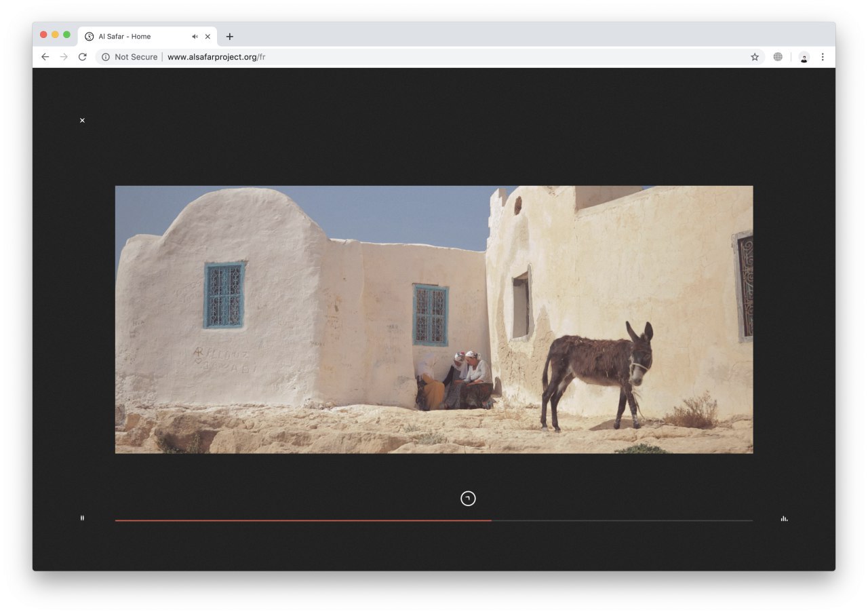Image resolution: width=868 pixels, height=614 pixels.
Task: Click the yellow minimize window button
Action: point(55,35)
